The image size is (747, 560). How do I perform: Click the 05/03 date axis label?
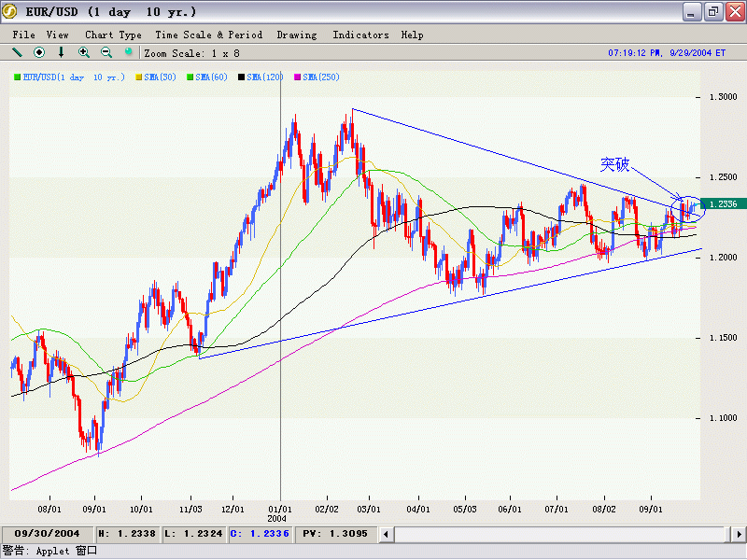464,509
